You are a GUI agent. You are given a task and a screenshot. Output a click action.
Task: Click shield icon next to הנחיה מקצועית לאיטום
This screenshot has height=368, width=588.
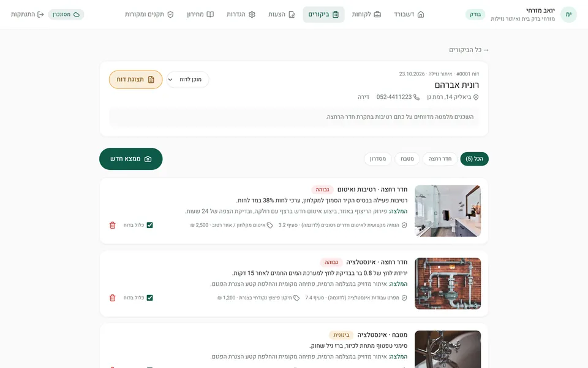coord(404,225)
